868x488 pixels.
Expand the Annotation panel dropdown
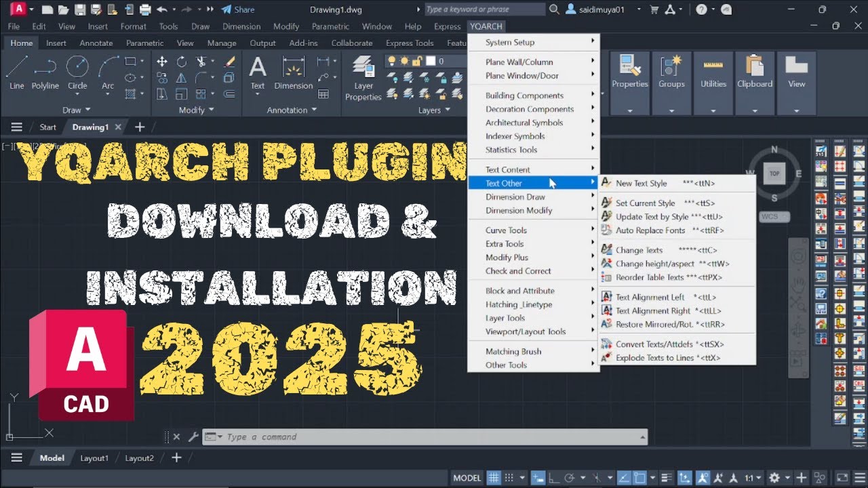[292, 110]
